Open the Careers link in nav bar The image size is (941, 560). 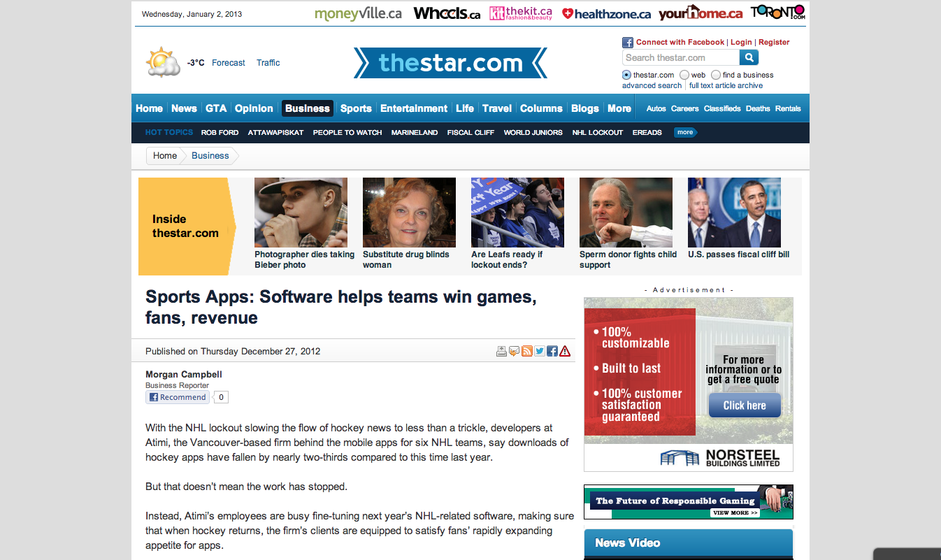click(x=685, y=108)
